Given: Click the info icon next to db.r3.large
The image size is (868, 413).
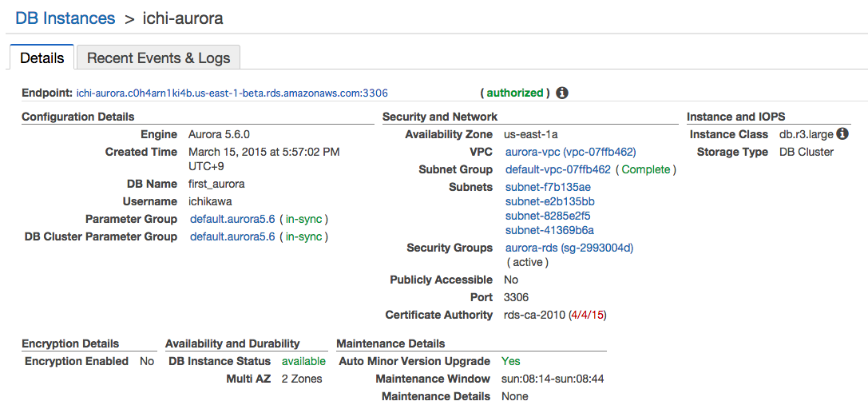Looking at the screenshot, I should (x=842, y=134).
